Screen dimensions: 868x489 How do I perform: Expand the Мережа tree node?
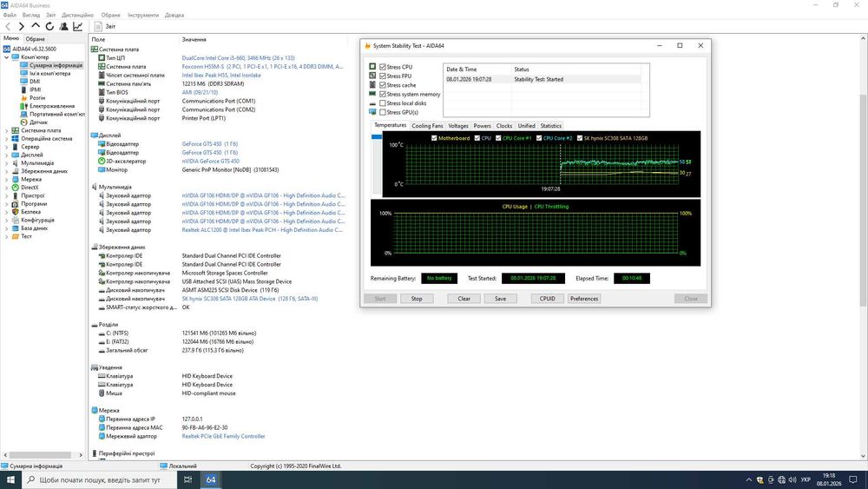tap(7, 180)
